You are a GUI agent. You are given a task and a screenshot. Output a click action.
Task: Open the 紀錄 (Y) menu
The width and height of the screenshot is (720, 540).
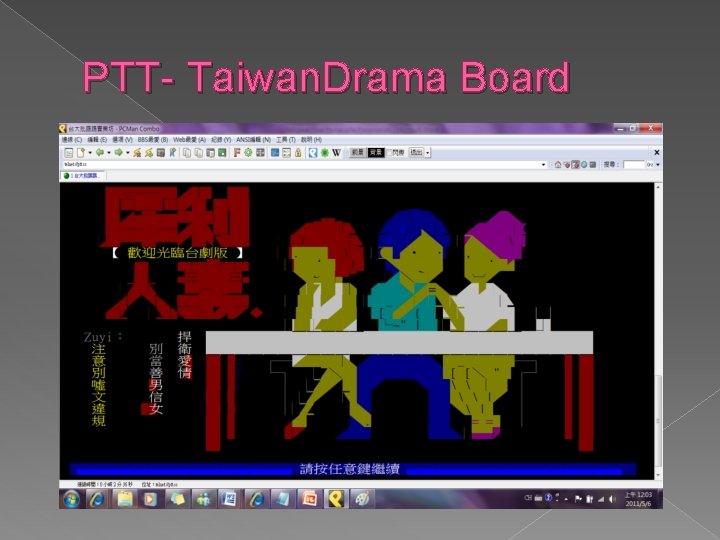tap(221, 140)
